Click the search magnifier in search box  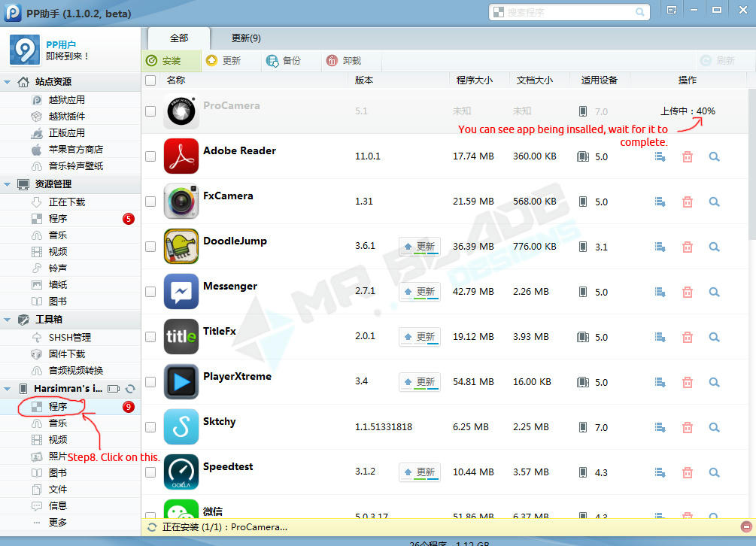click(x=640, y=12)
